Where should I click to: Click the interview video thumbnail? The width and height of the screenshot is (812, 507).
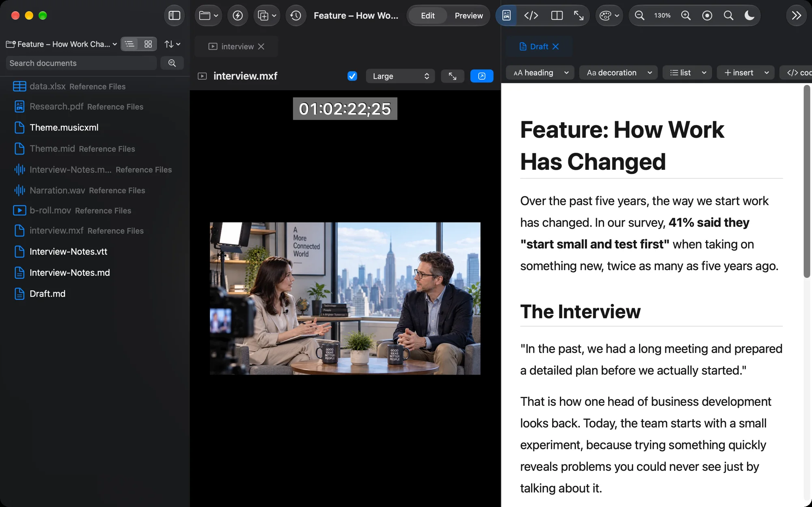[345, 298]
